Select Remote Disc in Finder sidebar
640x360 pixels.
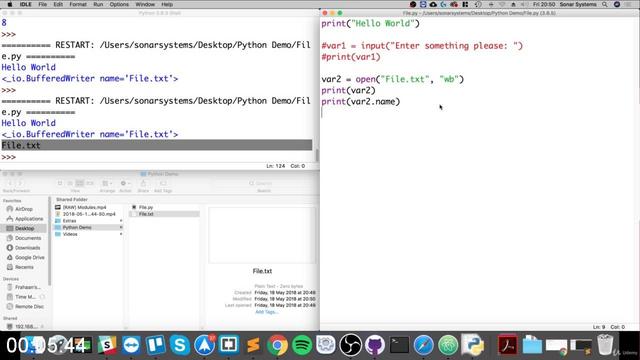click(24, 307)
